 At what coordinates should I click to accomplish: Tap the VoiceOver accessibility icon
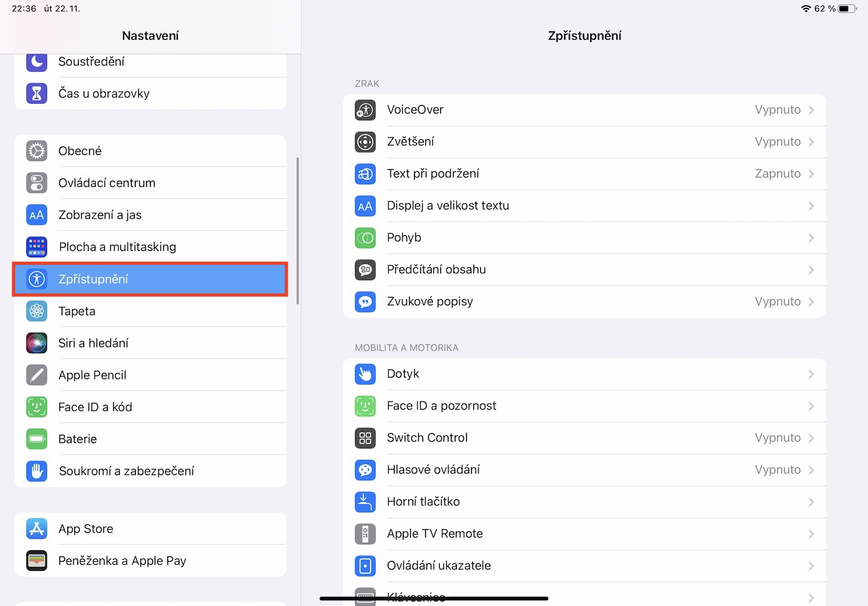[x=365, y=110]
